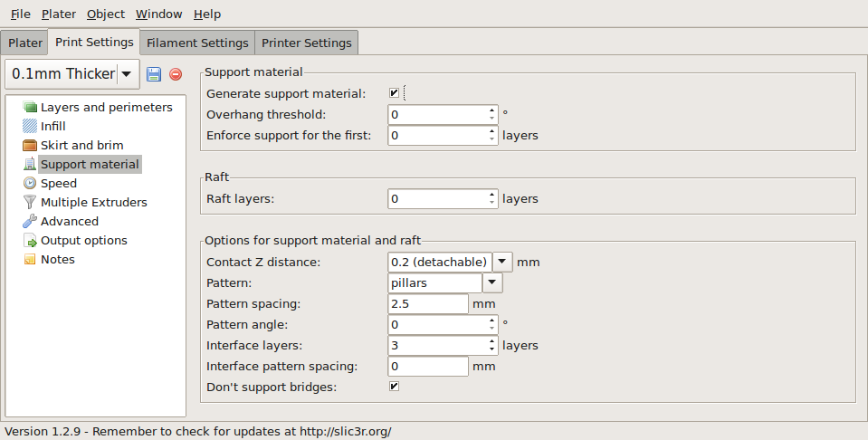Expand the Pattern pillars dropdown
Screen dimensions: 868x440
pyautogui.click(x=492, y=282)
